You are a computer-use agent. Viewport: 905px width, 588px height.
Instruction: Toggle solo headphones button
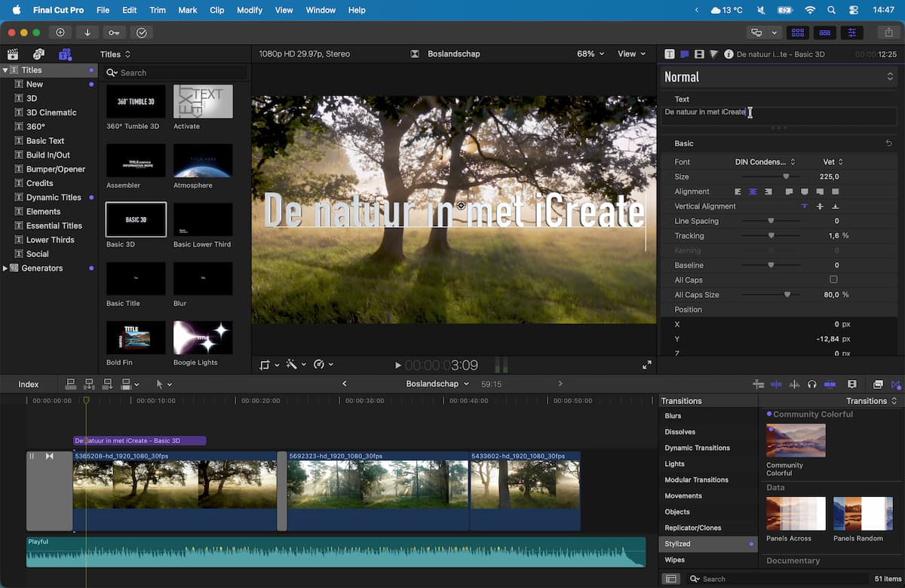click(811, 384)
